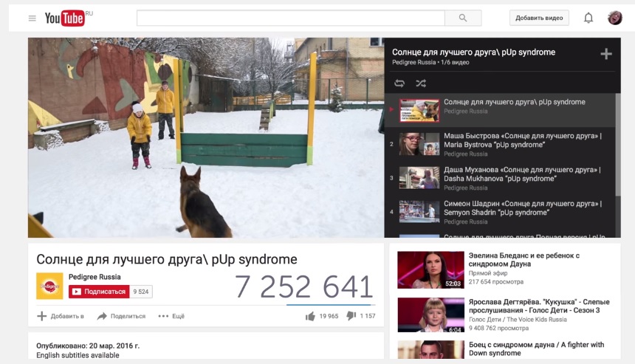The image size is (635, 364).
Task: Click the like ratio bar
Action: click(x=331, y=304)
